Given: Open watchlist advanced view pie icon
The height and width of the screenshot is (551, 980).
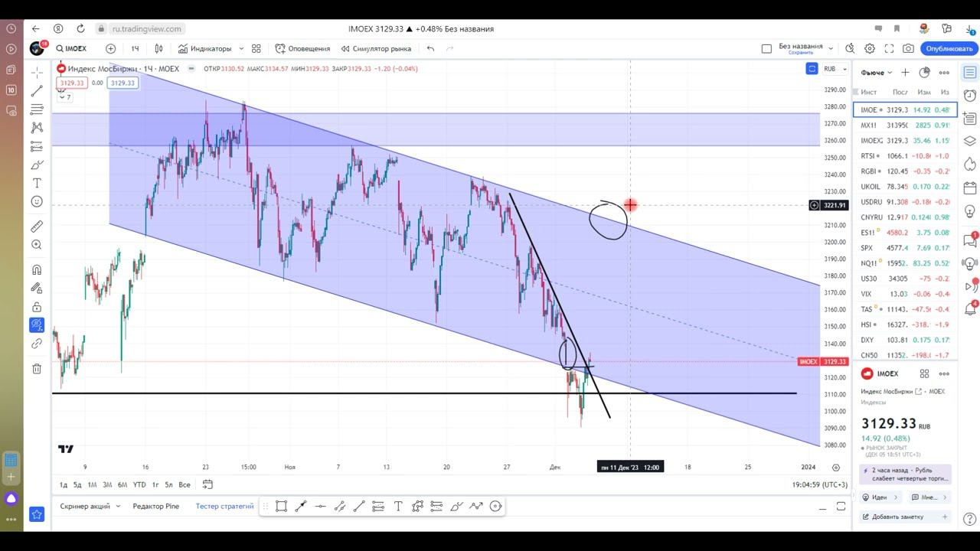Looking at the screenshot, I should [924, 73].
